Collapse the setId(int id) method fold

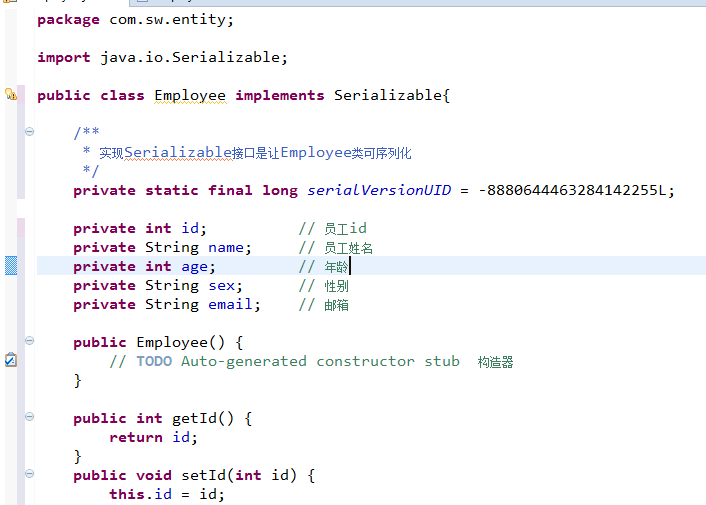(x=29, y=473)
